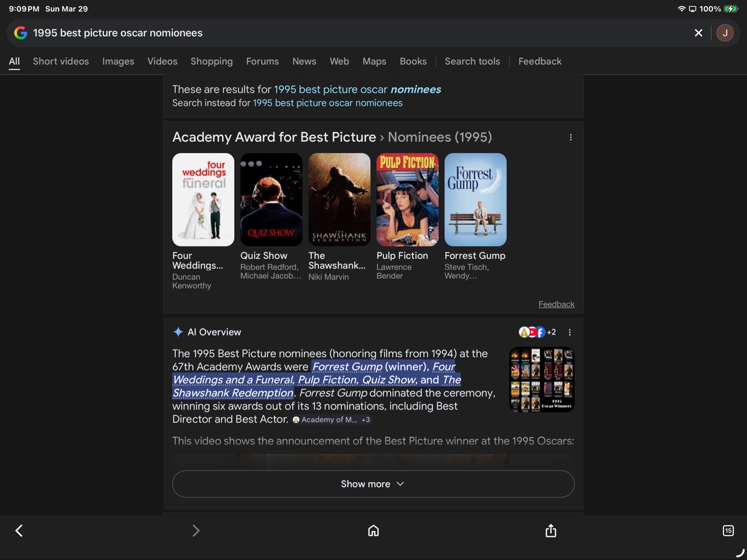Screen dimensions: 747x560
Task: Go to the browser home page
Action: (x=374, y=531)
